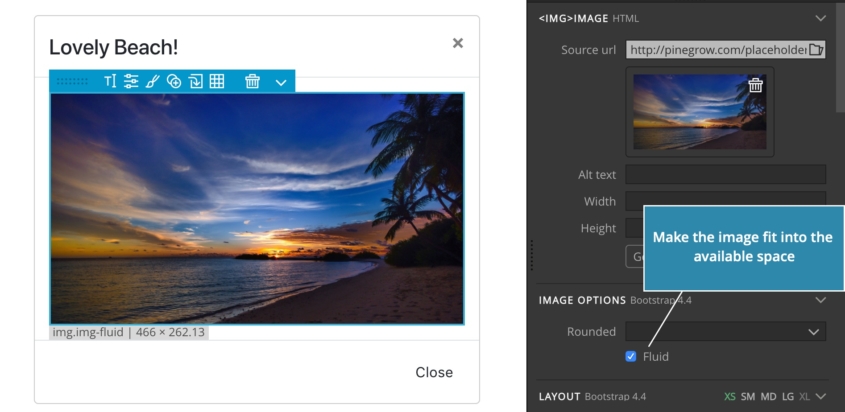
Task: Select the LG layout breakpoint
Action: click(788, 396)
